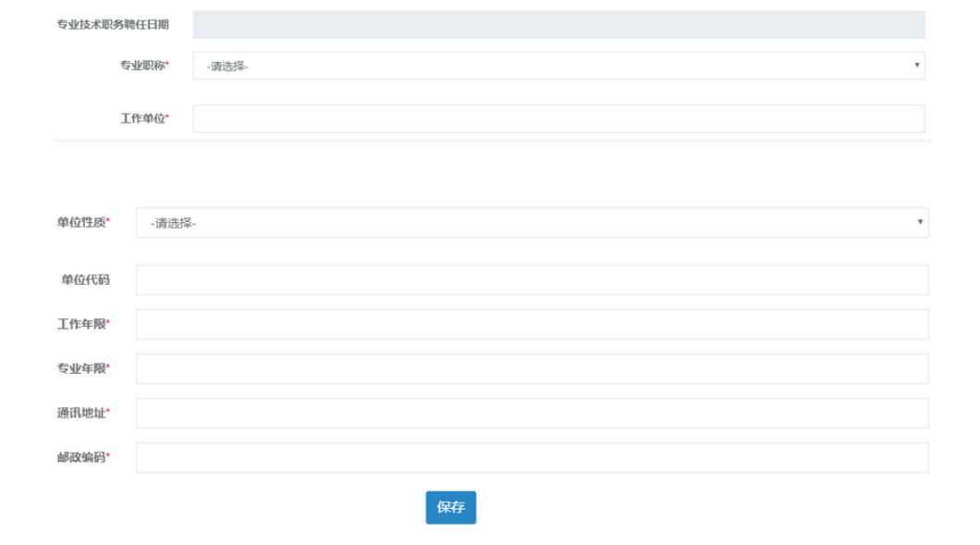The width and height of the screenshot is (980, 545).
Task: Focus the 单位代码 text input
Action: pyautogui.click(x=532, y=279)
